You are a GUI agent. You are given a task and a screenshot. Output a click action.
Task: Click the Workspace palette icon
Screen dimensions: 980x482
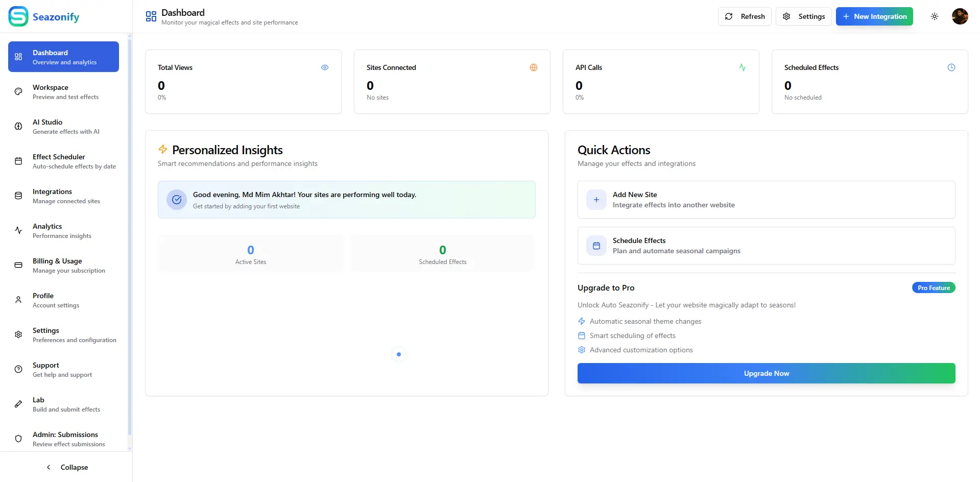pyautogui.click(x=18, y=91)
